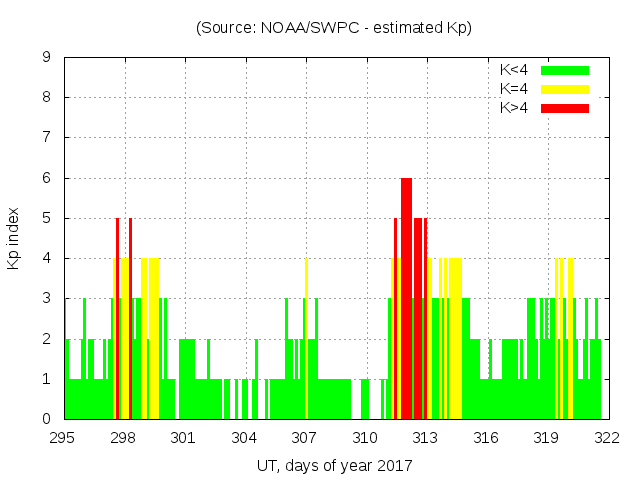Screen dimensions: 640x480
Task: Click x-axis tick label 301
Action: [x=184, y=438]
